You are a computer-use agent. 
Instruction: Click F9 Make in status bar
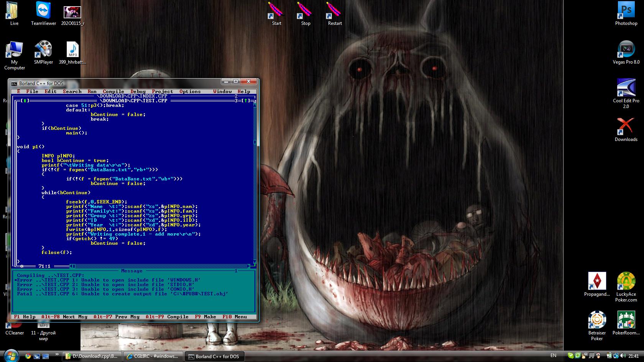point(205,317)
